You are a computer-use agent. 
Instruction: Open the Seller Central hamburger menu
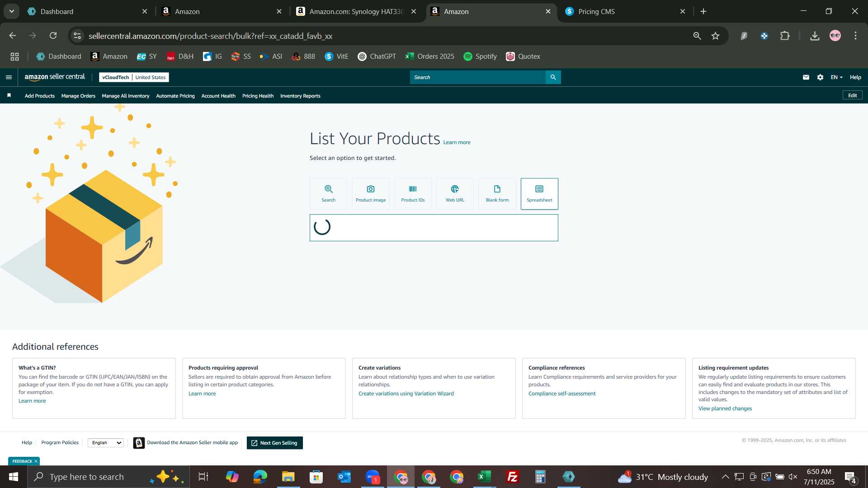click(x=9, y=77)
